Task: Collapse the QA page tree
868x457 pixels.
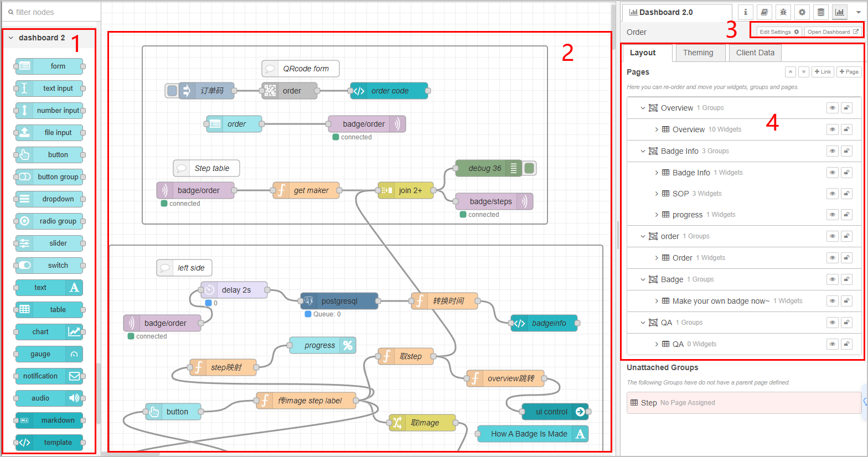Action: point(643,323)
